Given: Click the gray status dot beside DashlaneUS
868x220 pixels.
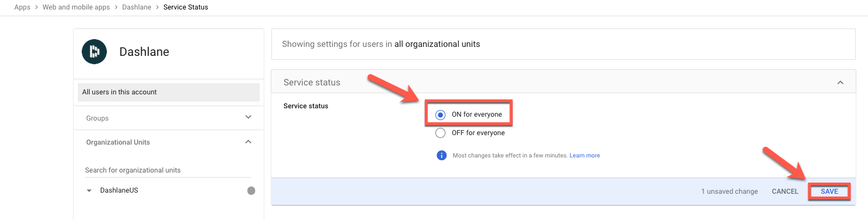Looking at the screenshot, I should (x=251, y=191).
